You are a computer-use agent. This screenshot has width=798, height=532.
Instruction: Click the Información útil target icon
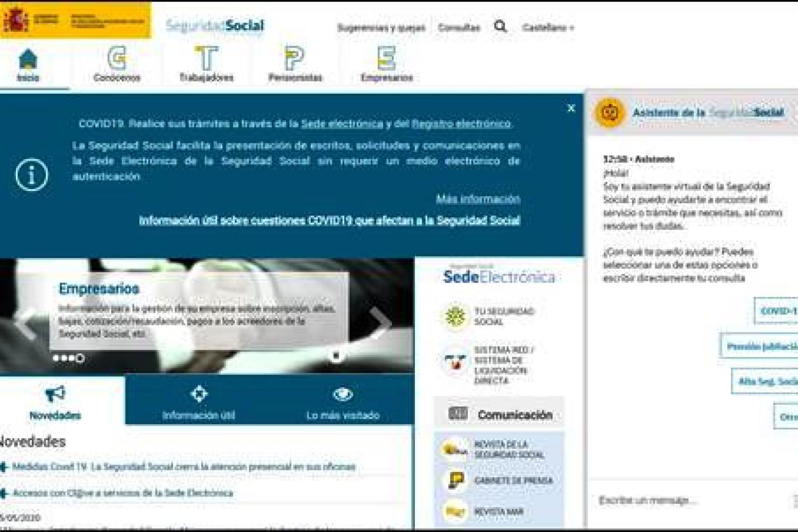point(198,394)
